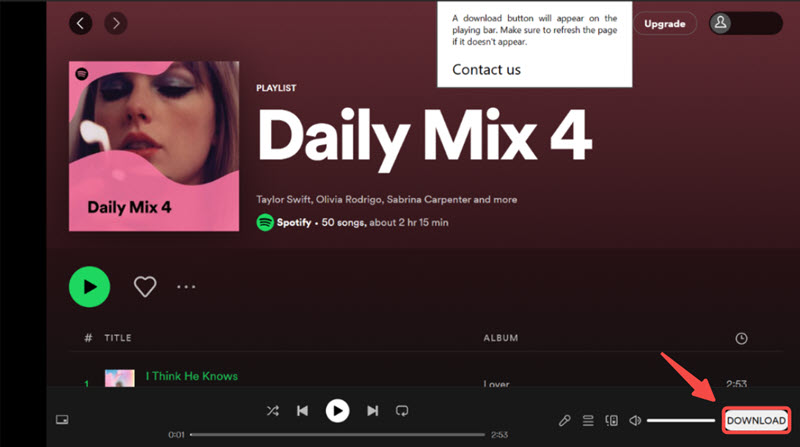
Task: Open lyrics with the microphone icon
Action: coord(564,420)
